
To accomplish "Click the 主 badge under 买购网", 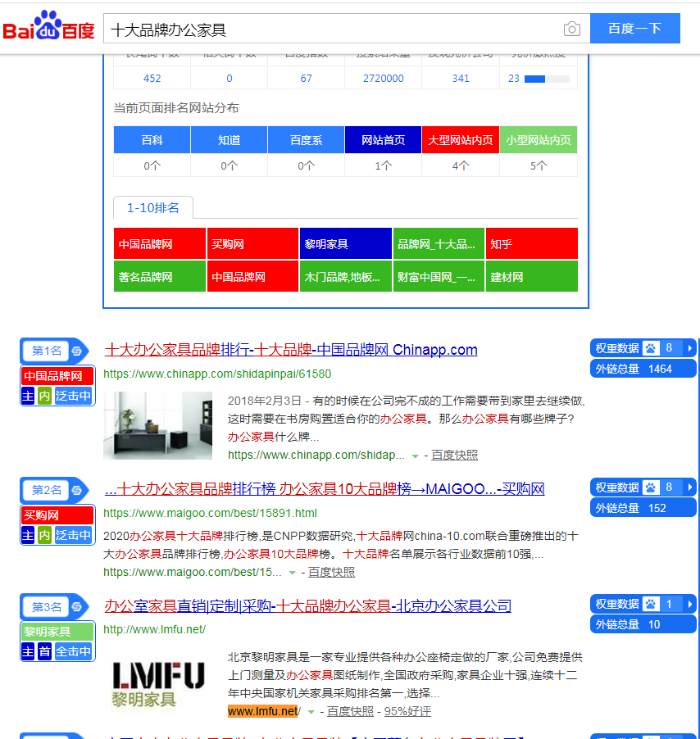I will [29, 535].
